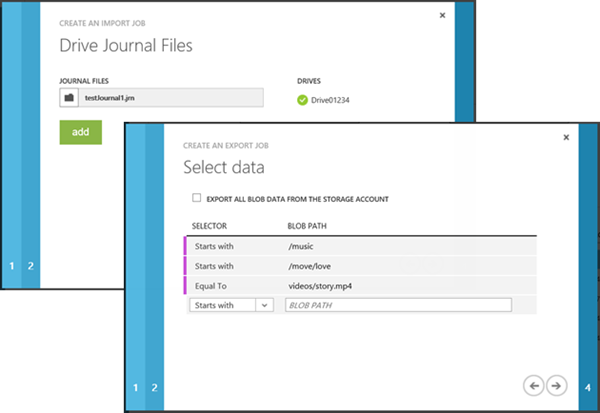
Task: Close the Create an Export Job dialog
Action: point(566,138)
